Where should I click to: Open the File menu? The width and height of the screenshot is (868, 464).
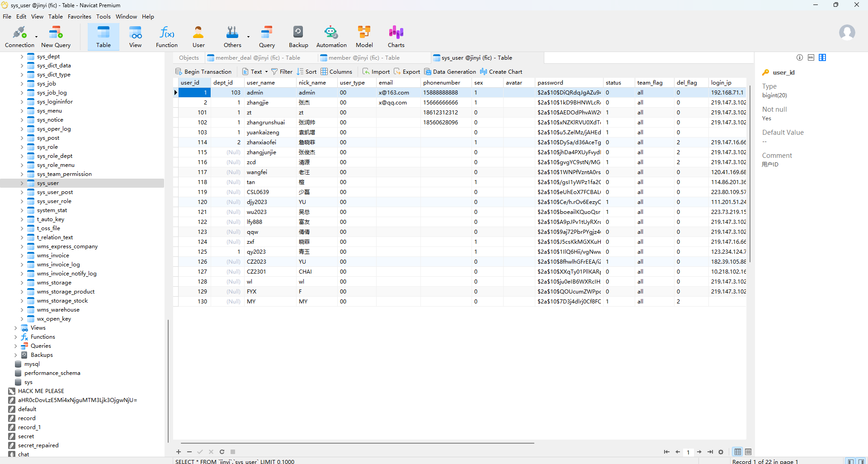point(7,16)
